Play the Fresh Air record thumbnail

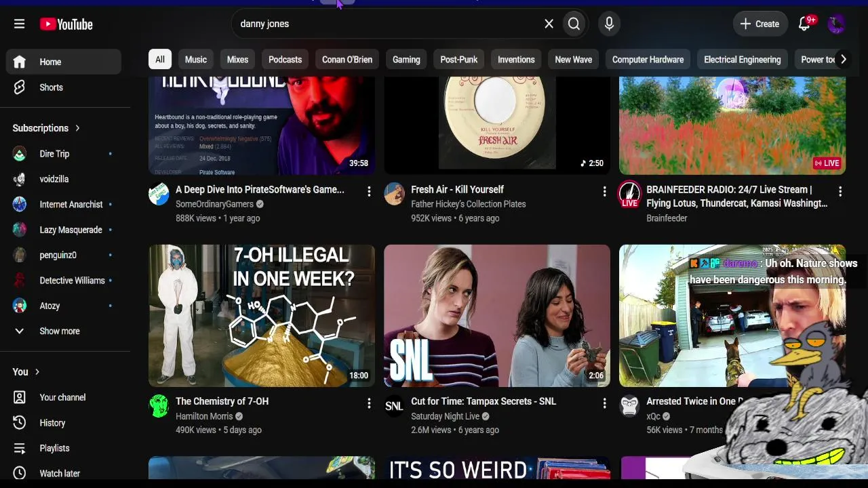(497, 126)
